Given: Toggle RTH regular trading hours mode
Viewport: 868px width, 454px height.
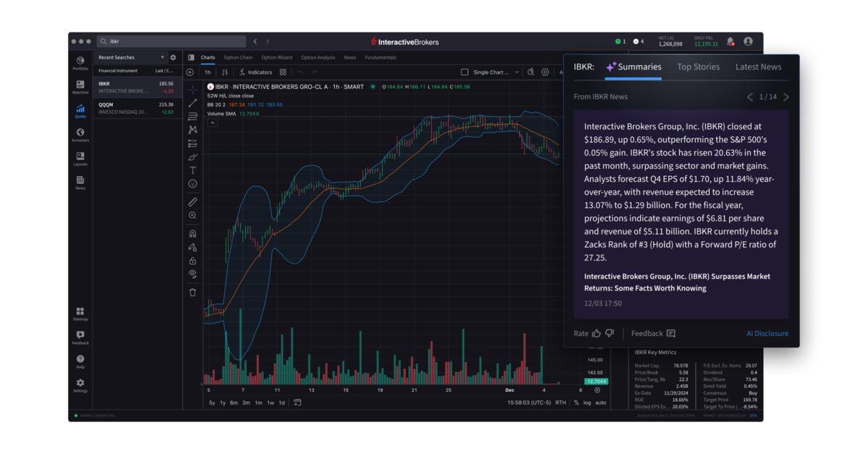Looking at the screenshot, I should tap(561, 402).
